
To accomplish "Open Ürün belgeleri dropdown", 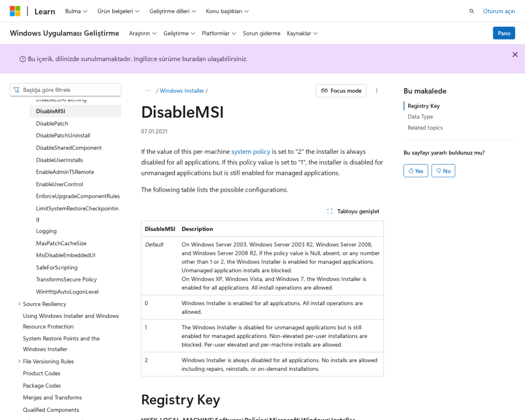I will coord(118,11).
